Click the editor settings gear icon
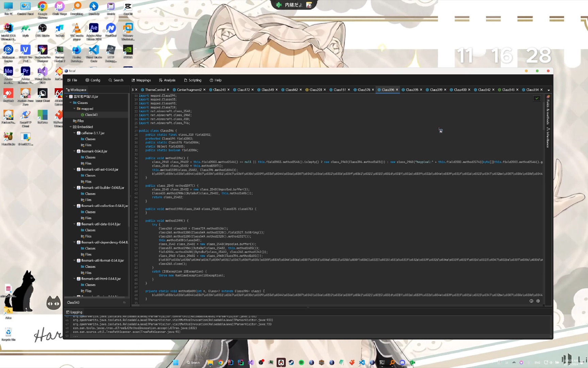This screenshot has height=368, width=588. (538, 301)
